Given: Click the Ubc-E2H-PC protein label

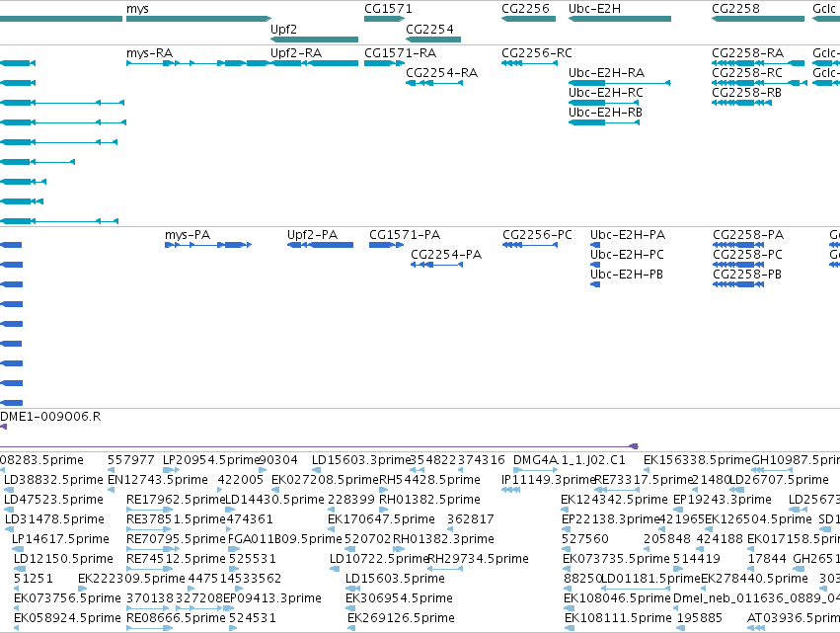Looking at the screenshot, I should coord(628,255).
